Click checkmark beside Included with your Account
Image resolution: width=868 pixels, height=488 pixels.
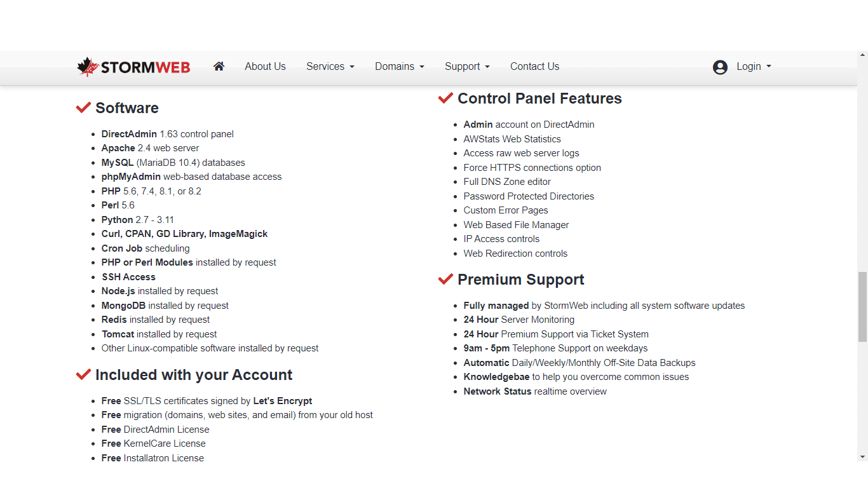[83, 374]
